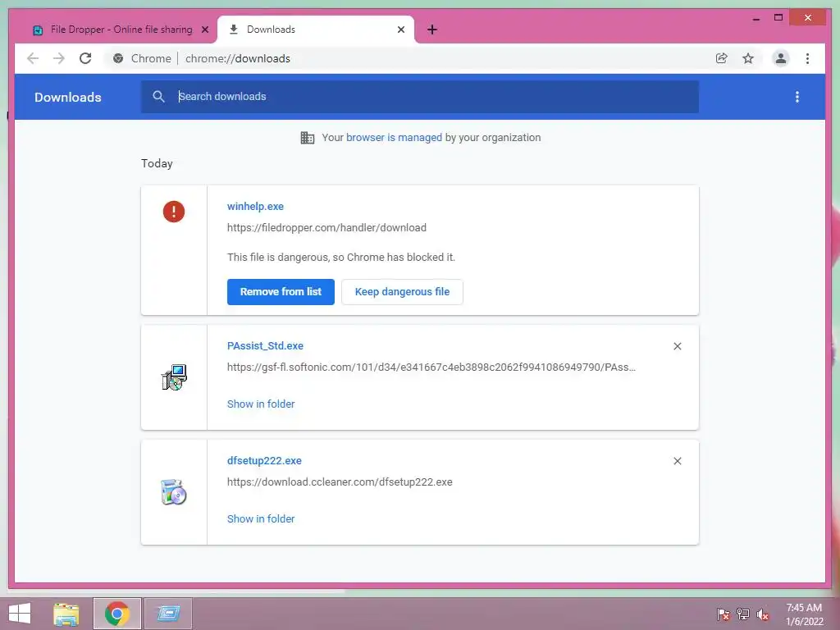Click Remove from list button
The width and height of the screenshot is (840, 630).
click(281, 292)
